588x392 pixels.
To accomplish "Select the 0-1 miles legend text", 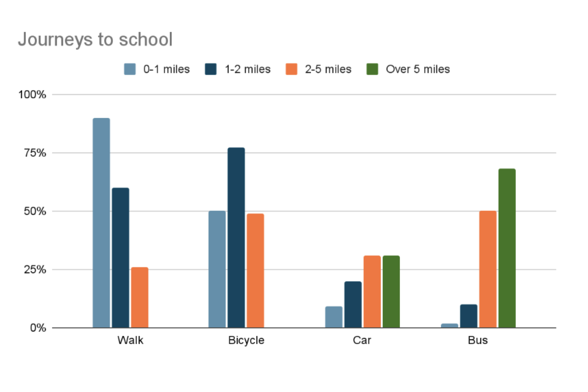I will click(x=166, y=69).
